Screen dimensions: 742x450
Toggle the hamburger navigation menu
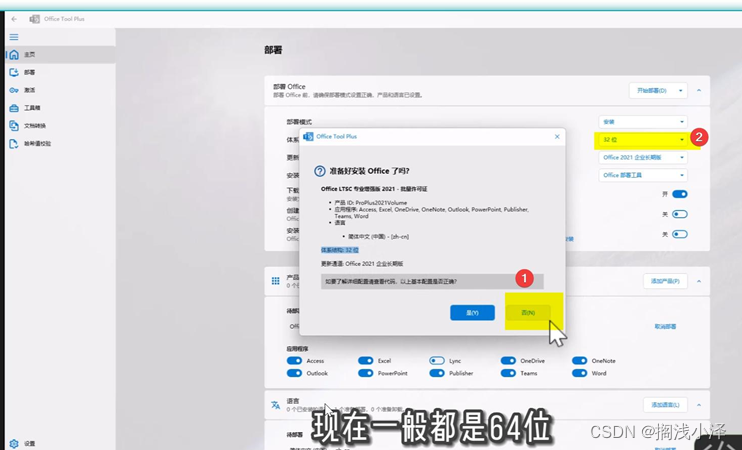tap(14, 37)
